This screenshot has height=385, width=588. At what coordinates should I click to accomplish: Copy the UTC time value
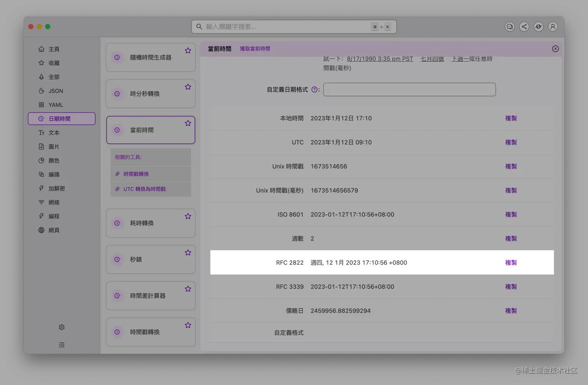[511, 142]
